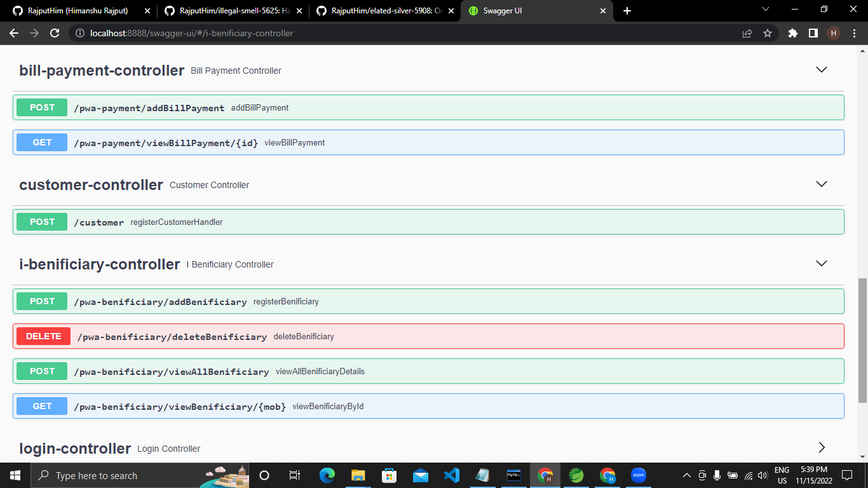Image resolution: width=868 pixels, height=488 pixels.
Task: Click the page vertical scrollbar thumb
Action: [x=862, y=340]
